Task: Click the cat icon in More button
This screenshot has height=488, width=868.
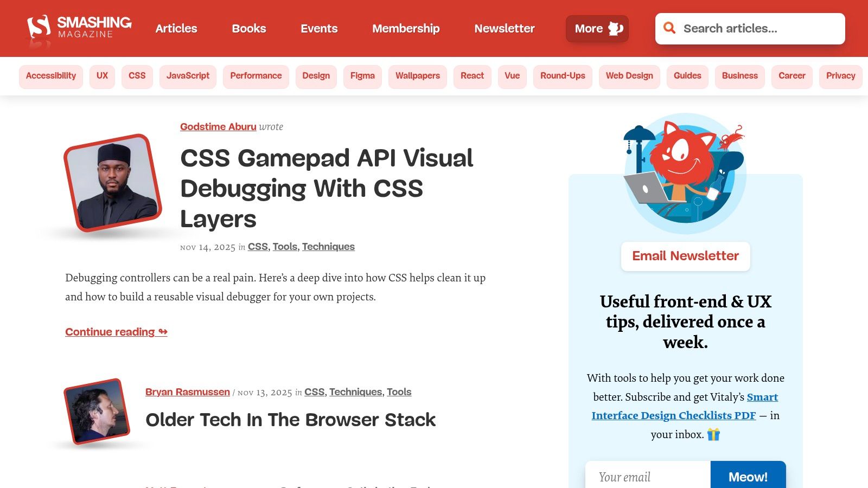Action: (x=615, y=28)
